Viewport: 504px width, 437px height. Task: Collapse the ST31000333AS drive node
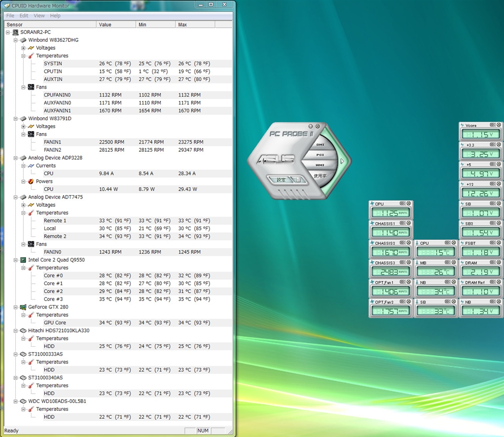click(15, 354)
